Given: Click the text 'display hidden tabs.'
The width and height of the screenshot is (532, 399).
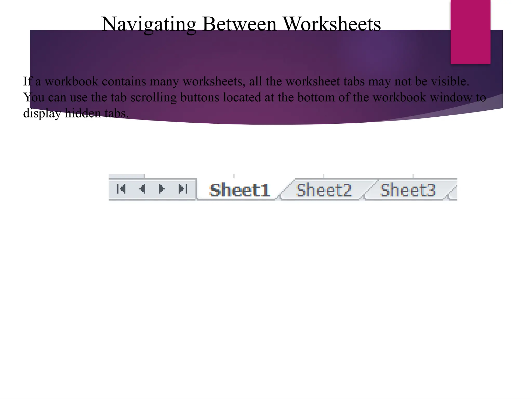Looking at the screenshot, I should tap(76, 113).
